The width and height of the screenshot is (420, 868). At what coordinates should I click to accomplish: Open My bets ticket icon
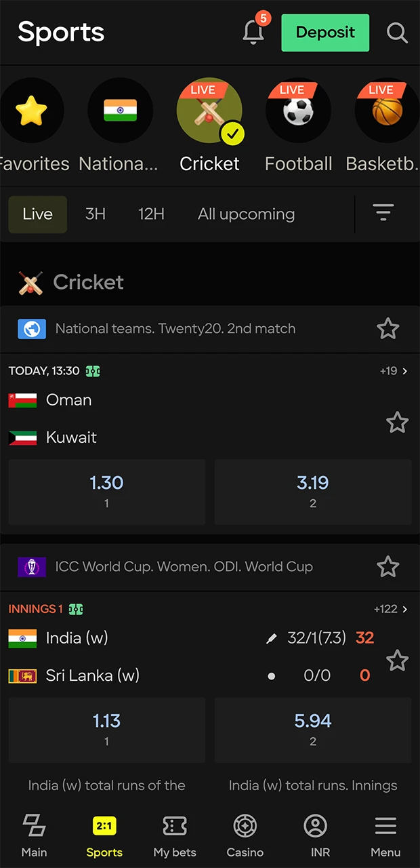coord(175,835)
